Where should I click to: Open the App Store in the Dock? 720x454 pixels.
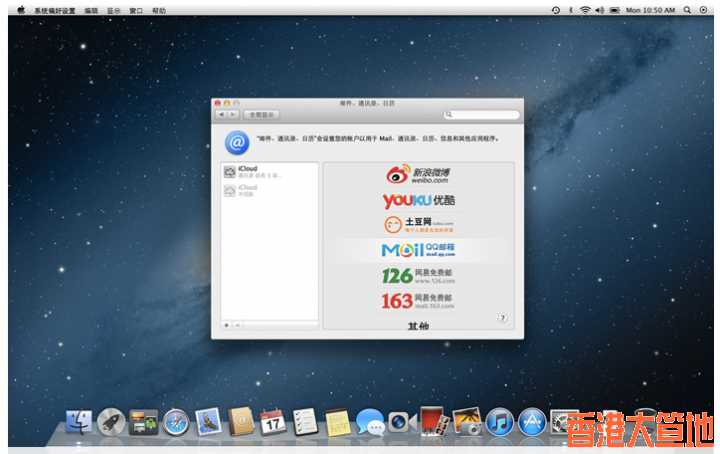coord(532,422)
